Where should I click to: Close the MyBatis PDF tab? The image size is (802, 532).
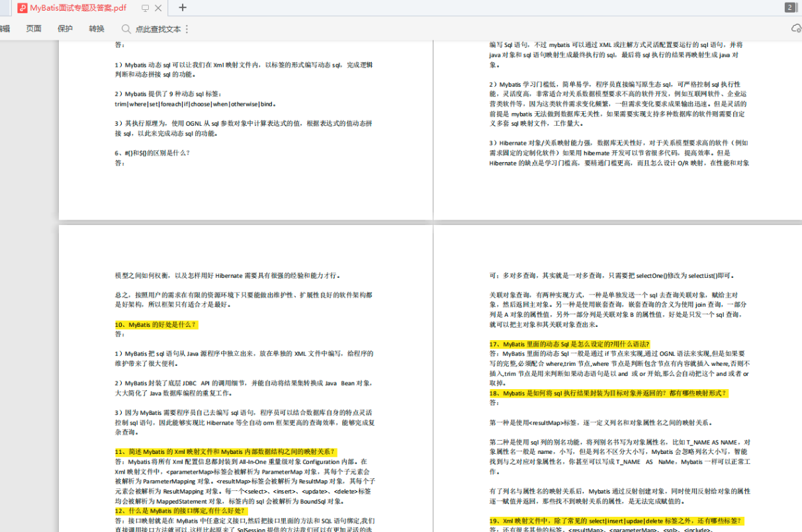[x=157, y=8]
